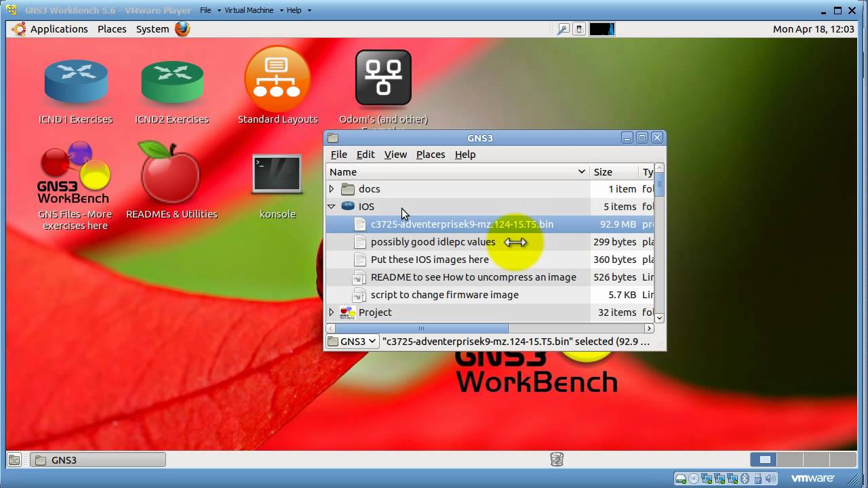Click the VMware USB device status icon
Viewport: 868px width, 488px height.
pos(757,479)
